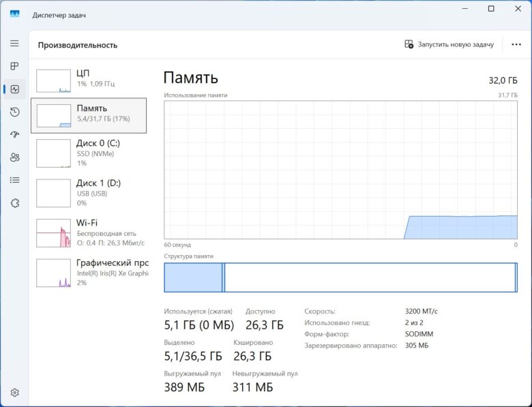Open App history clock icon
This screenshot has height=407, width=532.
point(14,112)
